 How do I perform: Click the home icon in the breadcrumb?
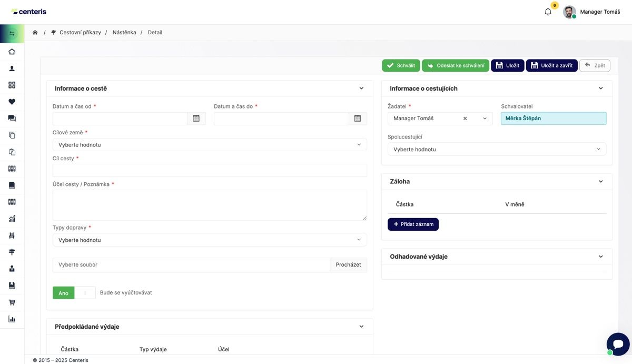click(35, 32)
